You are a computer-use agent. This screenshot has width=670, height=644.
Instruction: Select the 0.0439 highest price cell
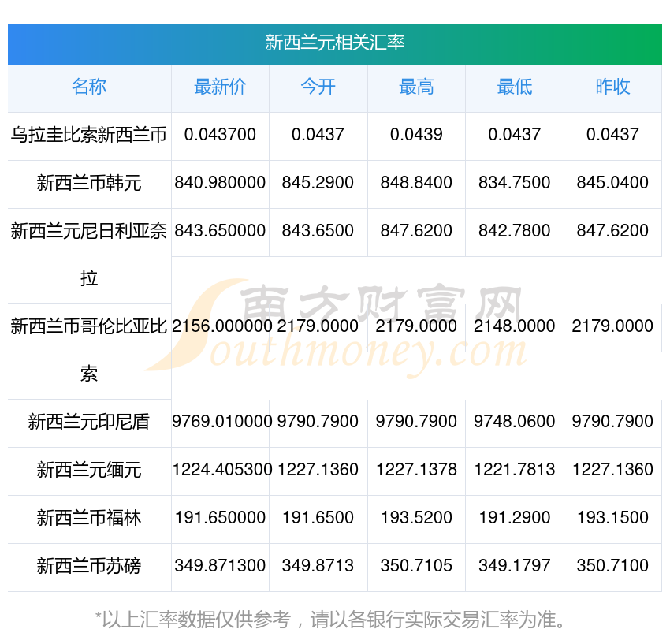click(x=416, y=135)
